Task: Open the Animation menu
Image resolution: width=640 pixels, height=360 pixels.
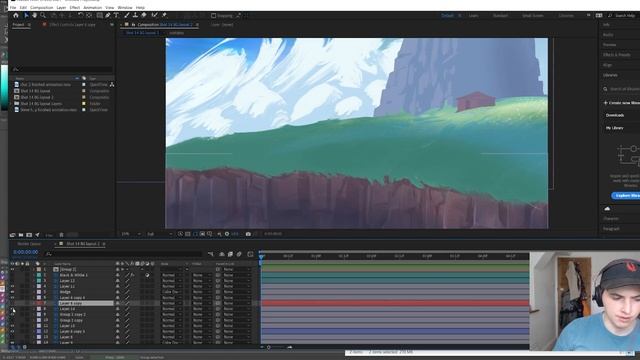Action: (x=93, y=7)
